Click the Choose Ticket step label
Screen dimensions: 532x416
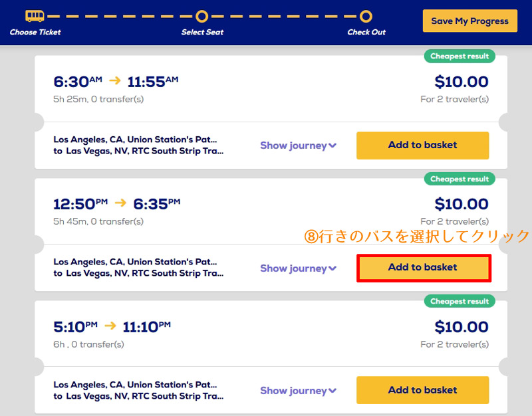(35, 32)
